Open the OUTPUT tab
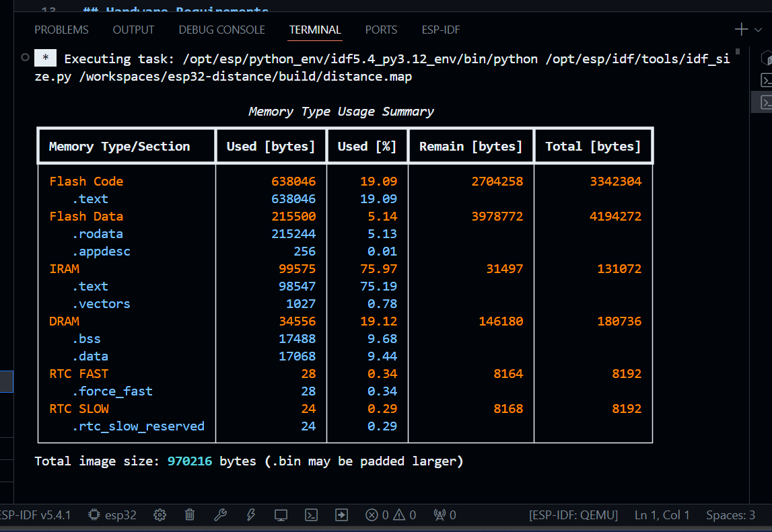772x532 pixels. pyautogui.click(x=133, y=30)
